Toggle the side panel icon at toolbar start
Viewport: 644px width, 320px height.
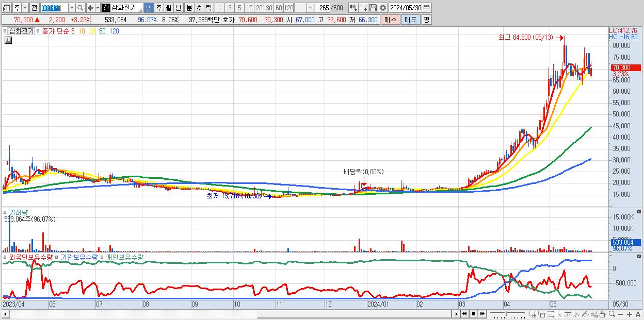(7, 8)
